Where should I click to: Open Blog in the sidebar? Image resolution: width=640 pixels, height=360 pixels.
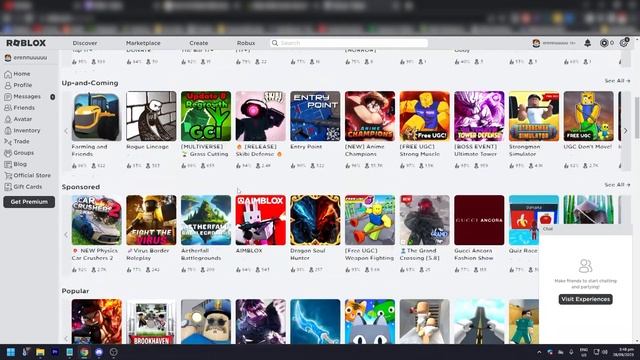click(x=16, y=164)
